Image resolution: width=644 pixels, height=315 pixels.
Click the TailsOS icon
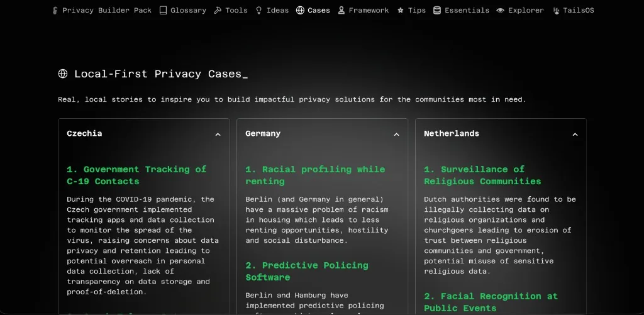(x=556, y=11)
